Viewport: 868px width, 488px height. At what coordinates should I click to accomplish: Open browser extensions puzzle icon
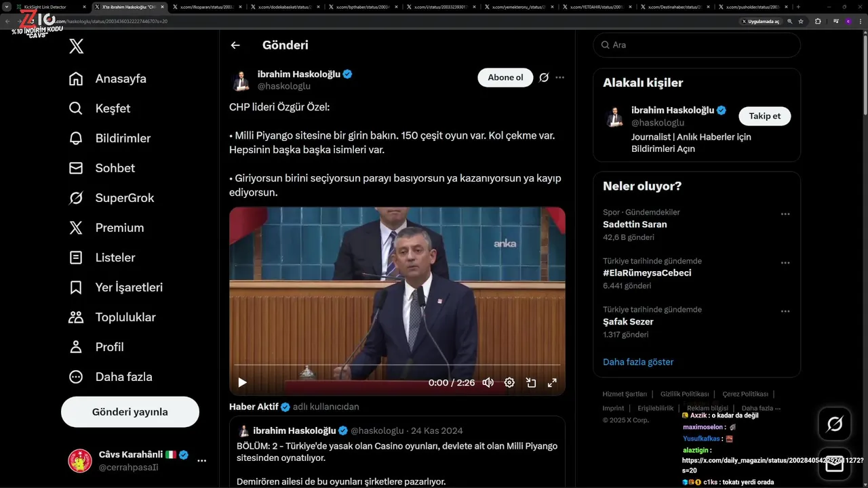[818, 21]
